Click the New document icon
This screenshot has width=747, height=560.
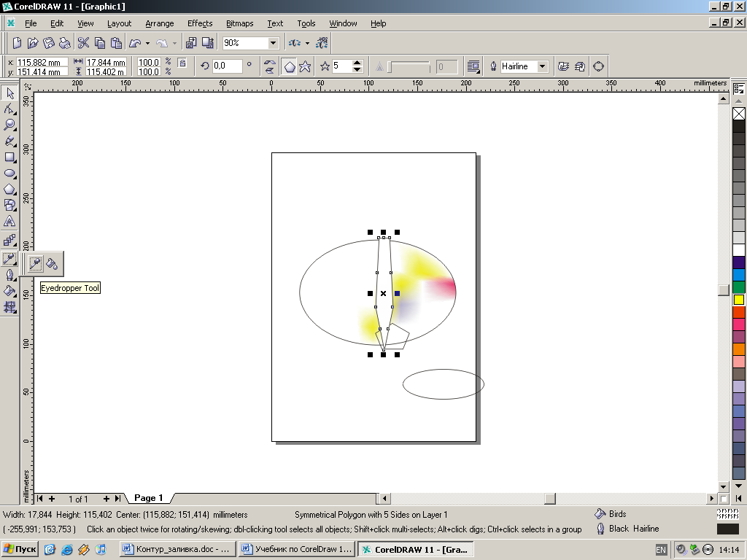point(17,43)
